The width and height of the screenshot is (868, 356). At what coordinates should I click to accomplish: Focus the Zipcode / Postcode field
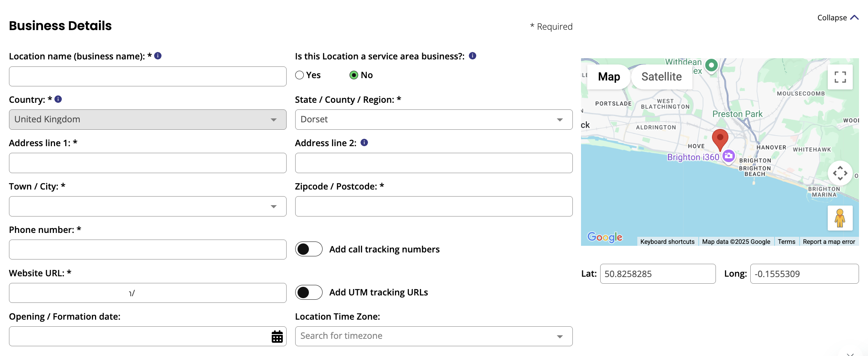pos(434,206)
